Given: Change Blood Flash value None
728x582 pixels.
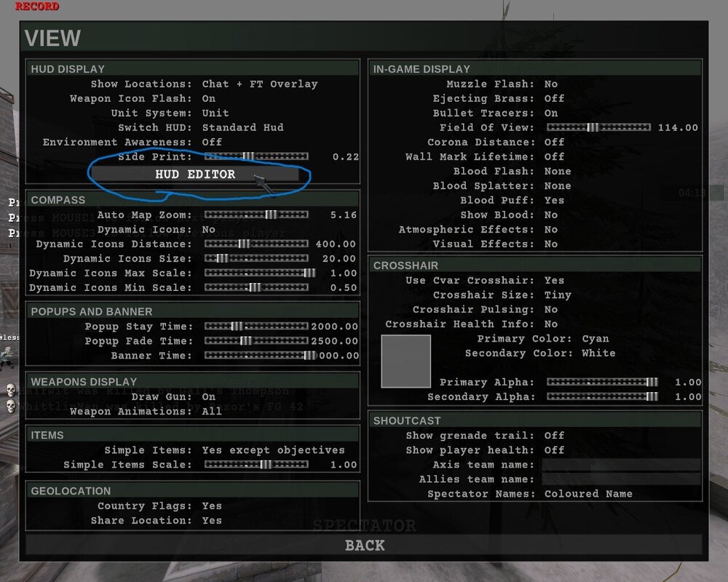Looking at the screenshot, I should 558,171.
